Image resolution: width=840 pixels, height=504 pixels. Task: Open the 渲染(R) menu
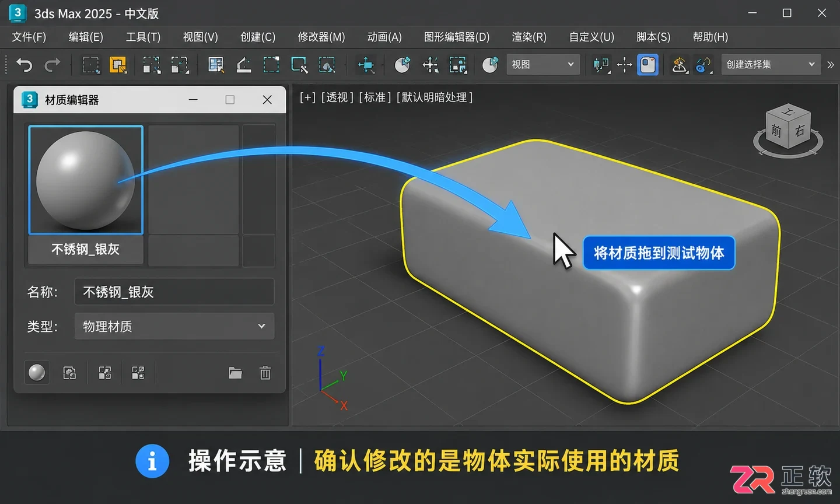[529, 37]
